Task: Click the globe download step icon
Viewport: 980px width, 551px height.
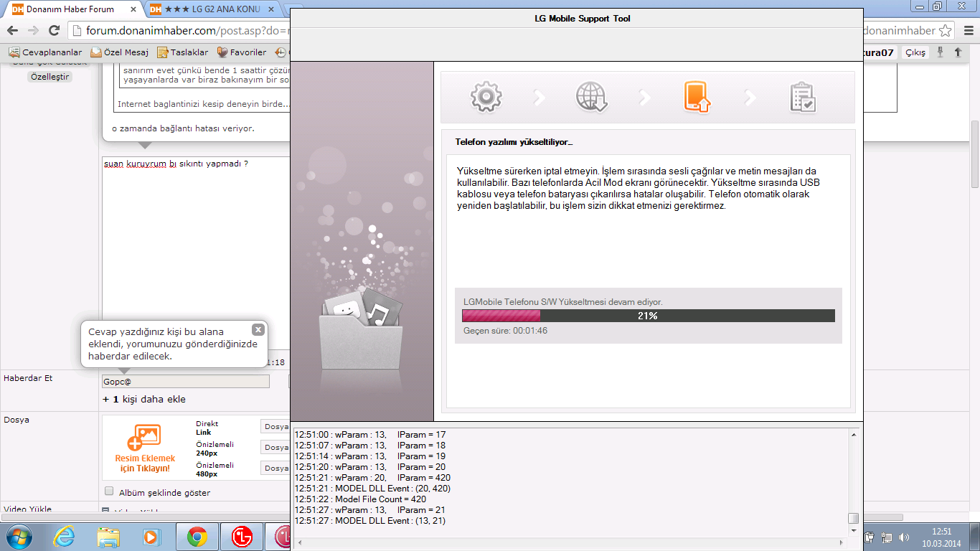Action: click(592, 97)
